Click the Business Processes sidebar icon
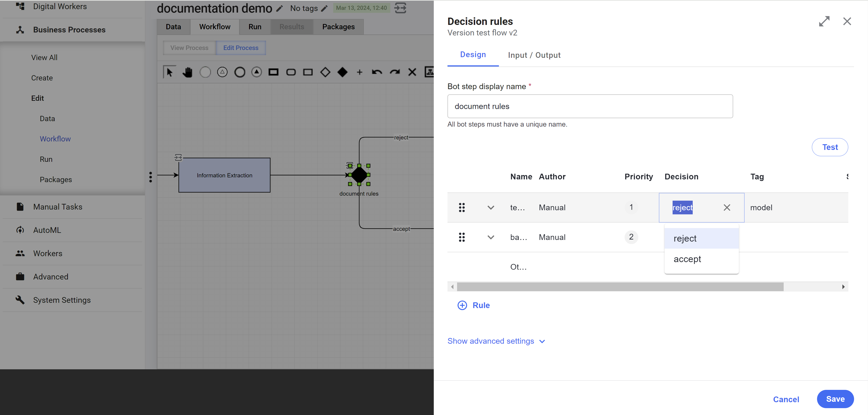This screenshot has width=868, height=415. point(20,30)
